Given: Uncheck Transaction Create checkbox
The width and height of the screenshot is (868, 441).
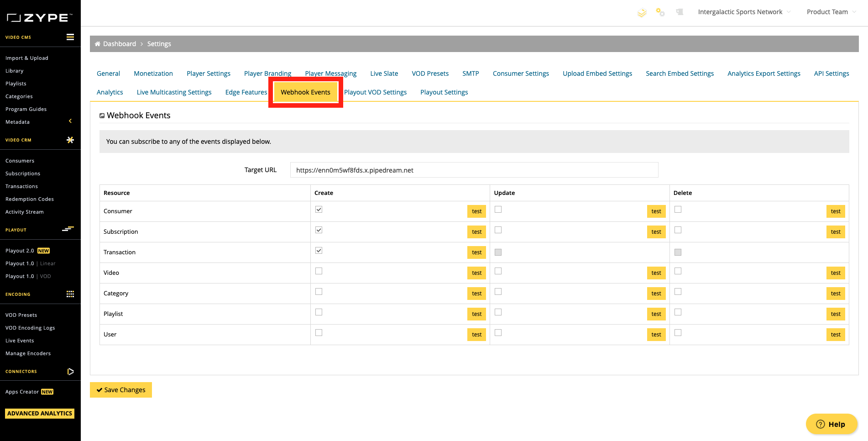Looking at the screenshot, I should pyautogui.click(x=319, y=251).
